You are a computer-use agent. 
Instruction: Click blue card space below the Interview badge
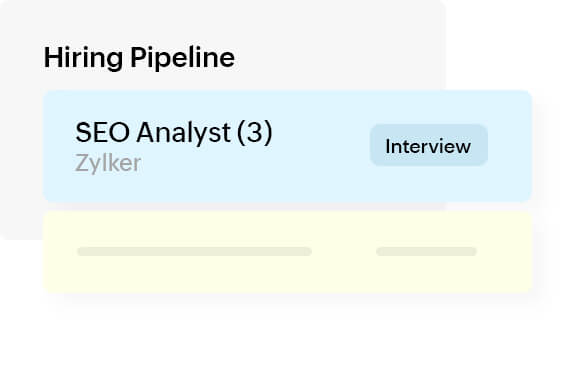(429, 184)
